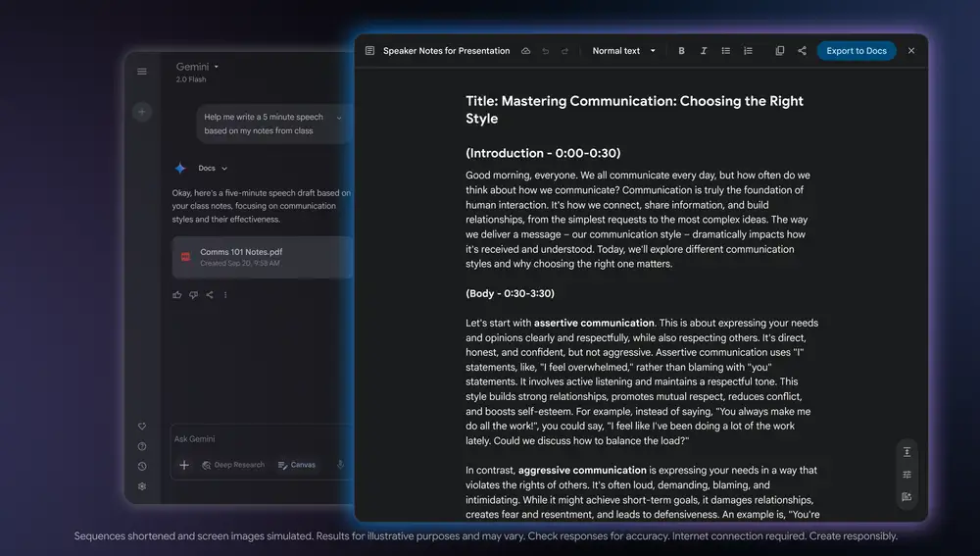Close the canvas panel
This screenshot has height=556, width=980.
point(911,51)
